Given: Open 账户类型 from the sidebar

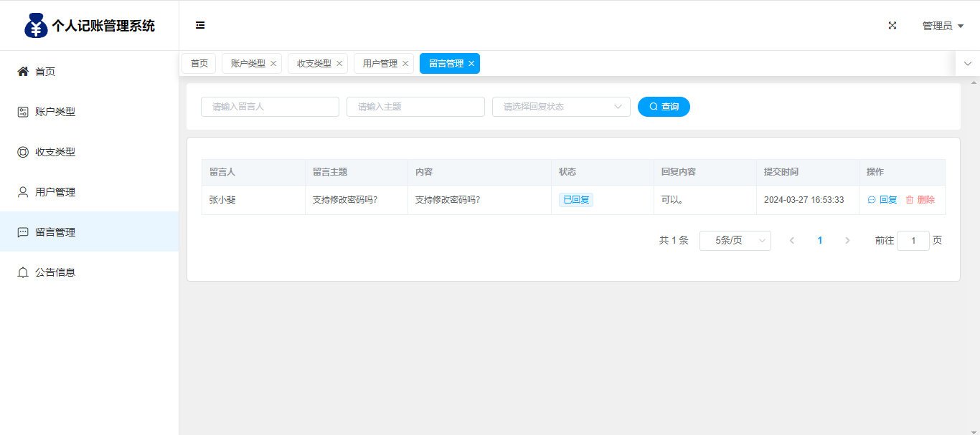Looking at the screenshot, I should coord(55,112).
